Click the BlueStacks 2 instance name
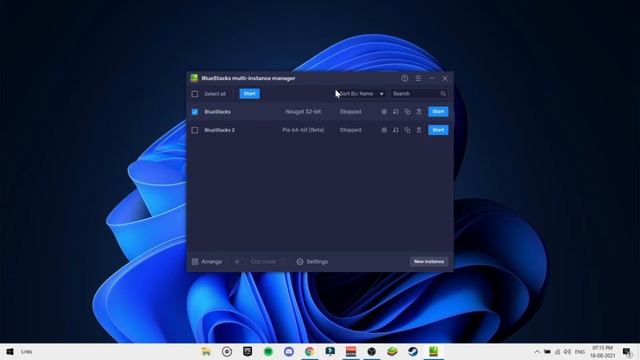 tap(220, 130)
